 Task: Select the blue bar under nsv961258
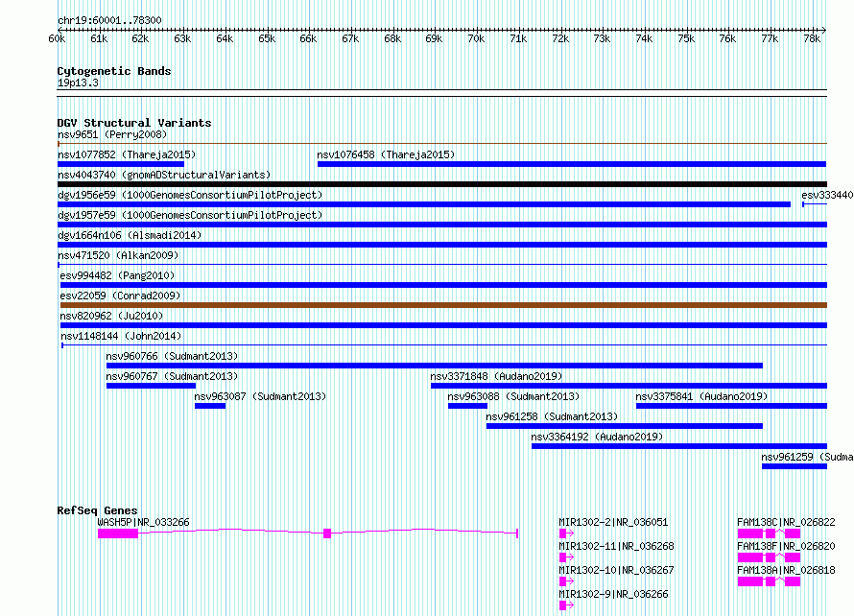tap(624, 426)
